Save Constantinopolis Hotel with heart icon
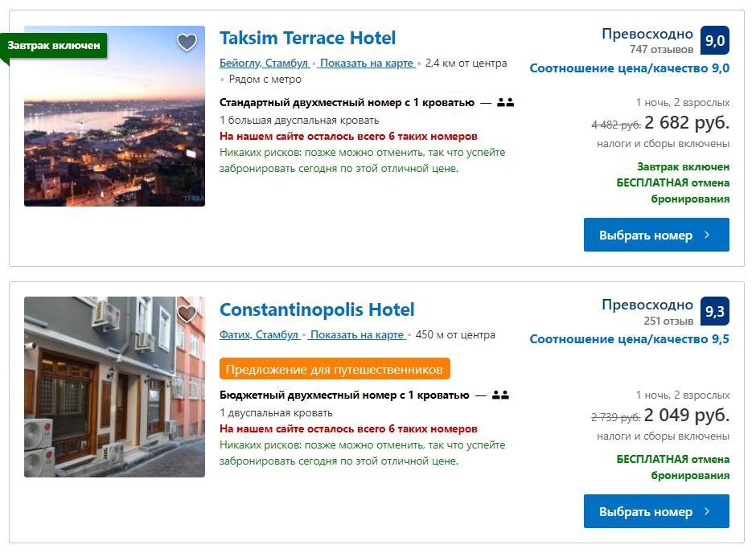 coord(187,313)
